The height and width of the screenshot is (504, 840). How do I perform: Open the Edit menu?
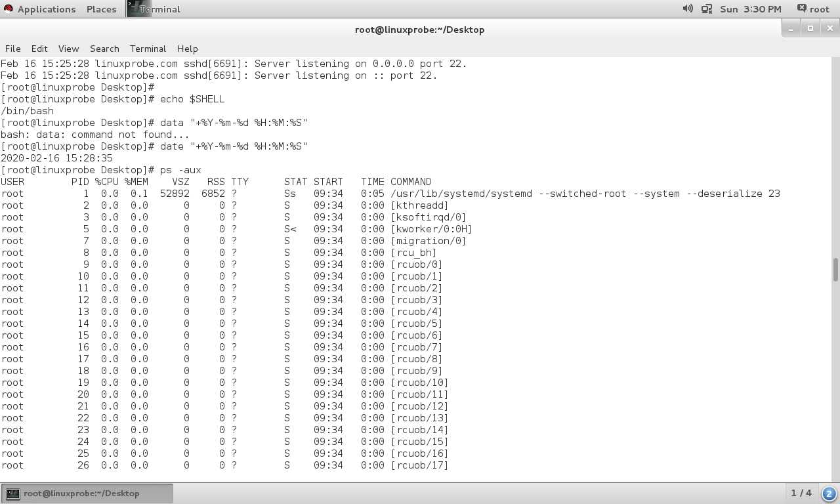click(x=39, y=49)
